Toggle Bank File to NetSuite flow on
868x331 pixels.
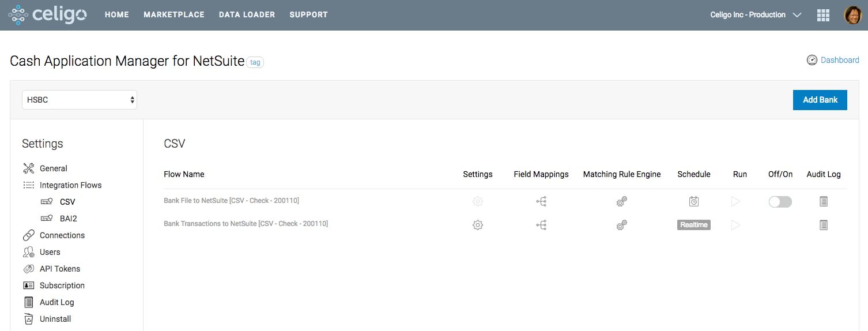780,201
